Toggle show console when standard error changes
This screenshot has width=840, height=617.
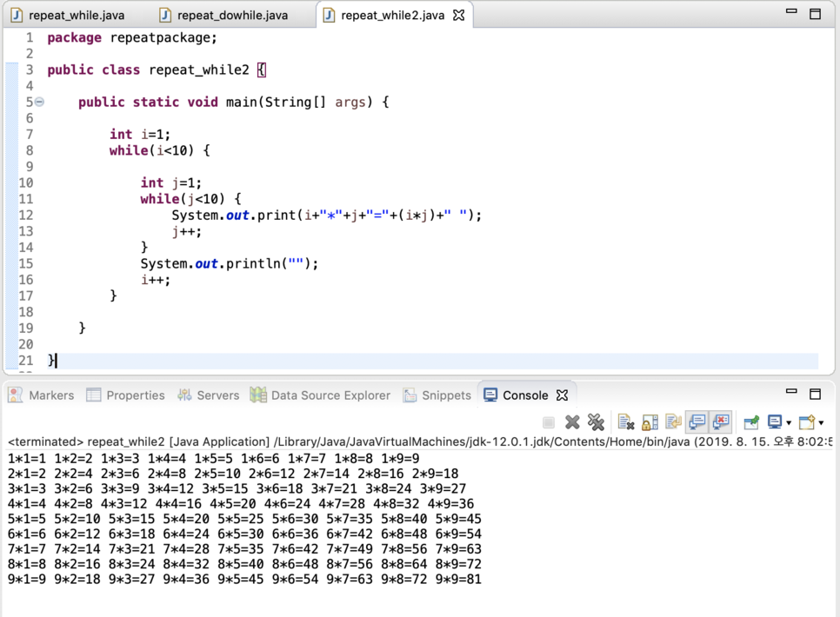721,422
